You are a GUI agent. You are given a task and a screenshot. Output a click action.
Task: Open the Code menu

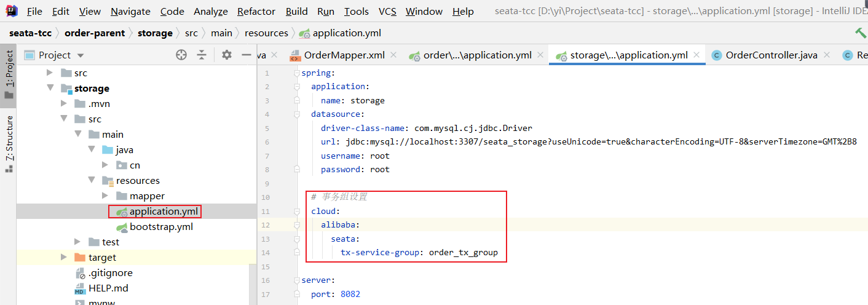pos(172,12)
